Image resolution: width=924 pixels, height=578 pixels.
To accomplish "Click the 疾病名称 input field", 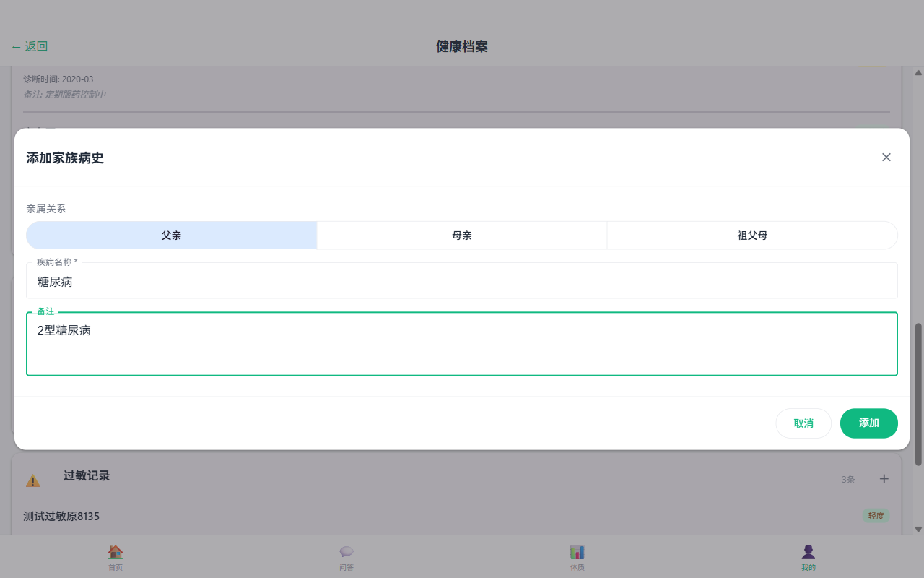I will click(462, 282).
